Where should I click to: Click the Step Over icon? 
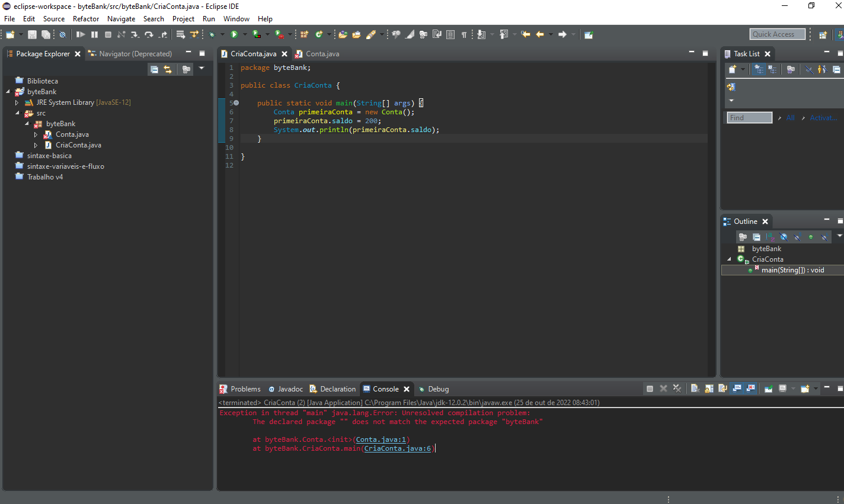coord(149,34)
